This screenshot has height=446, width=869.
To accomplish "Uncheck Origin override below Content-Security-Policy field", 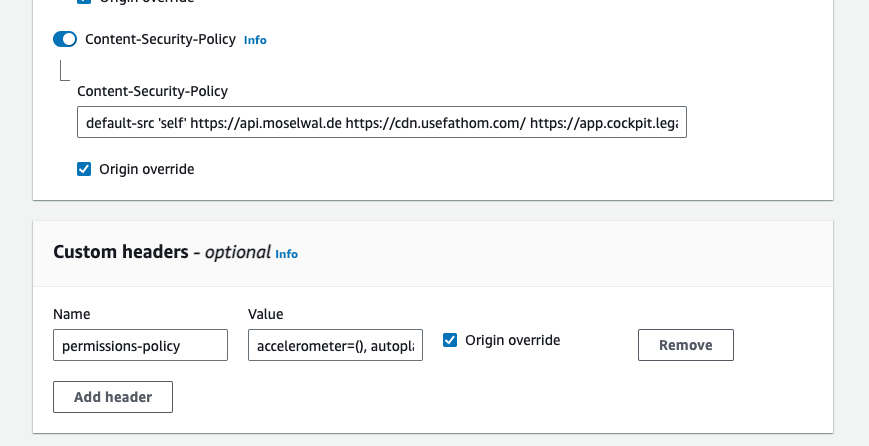I will (x=84, y=169).
